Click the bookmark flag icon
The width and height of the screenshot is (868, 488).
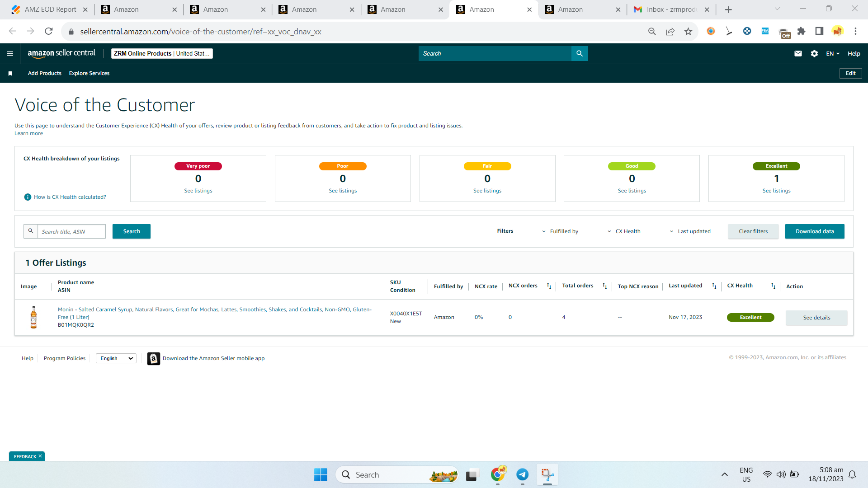point(10,73)
